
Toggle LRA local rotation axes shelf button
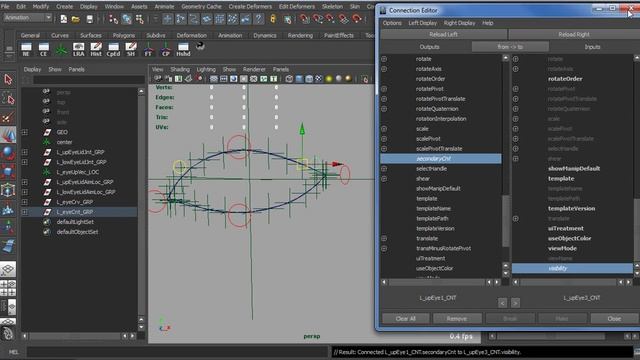[78, 49]
